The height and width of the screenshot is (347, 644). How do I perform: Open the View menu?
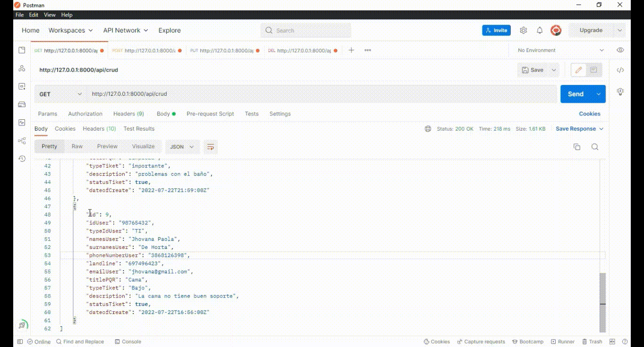[50, 15]
